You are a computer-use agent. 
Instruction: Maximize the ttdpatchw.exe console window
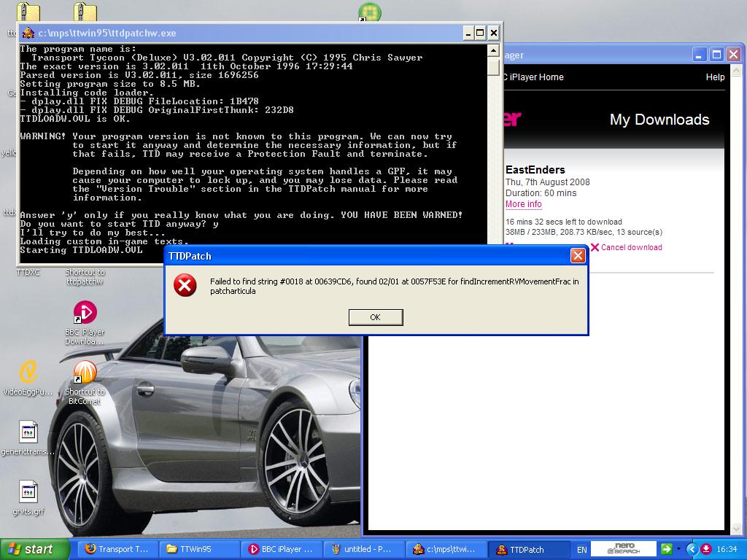click(x=480, y=33)
